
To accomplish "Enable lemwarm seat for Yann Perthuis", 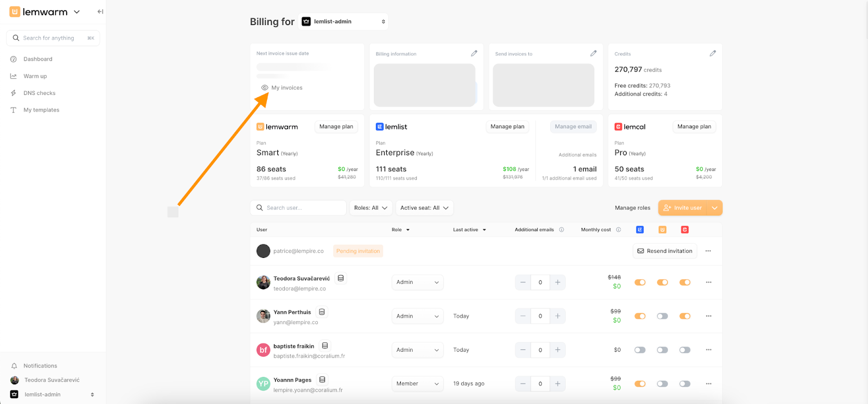I will point(662,316).
